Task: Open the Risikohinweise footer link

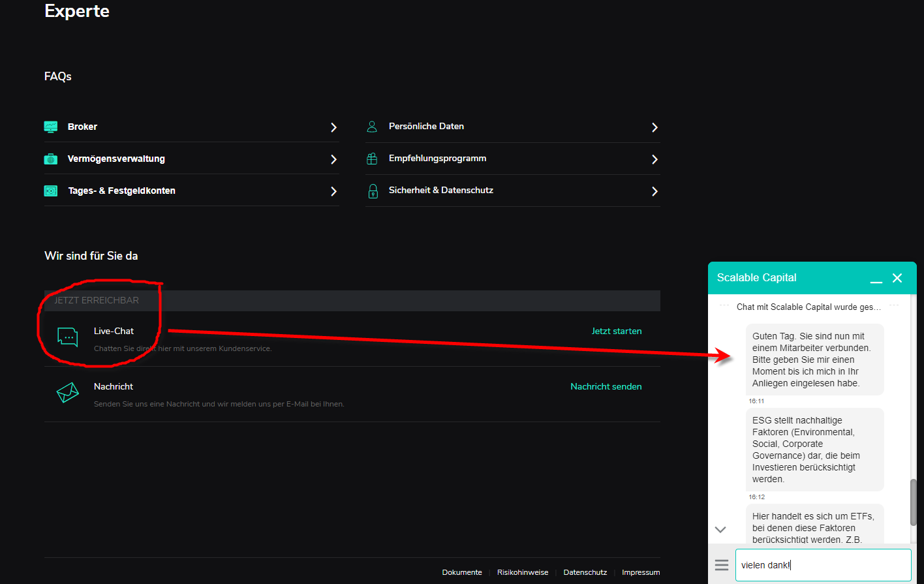Action: [523, 572]
